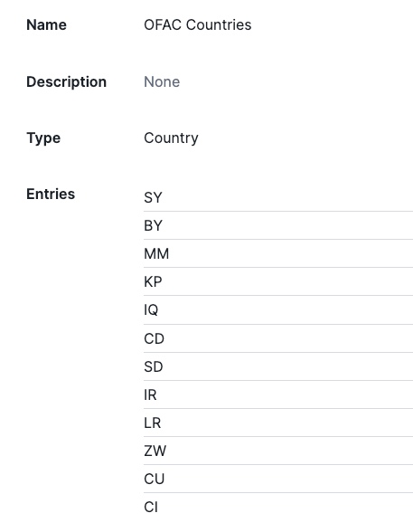Select the SY entry row
This screenshot has width=413, height=532.
coord(278,197)
